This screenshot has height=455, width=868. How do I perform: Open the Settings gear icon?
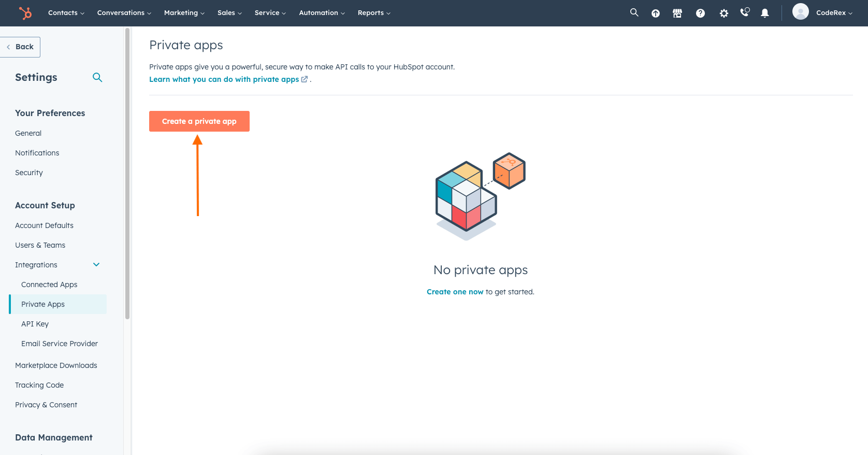[724, 13]
